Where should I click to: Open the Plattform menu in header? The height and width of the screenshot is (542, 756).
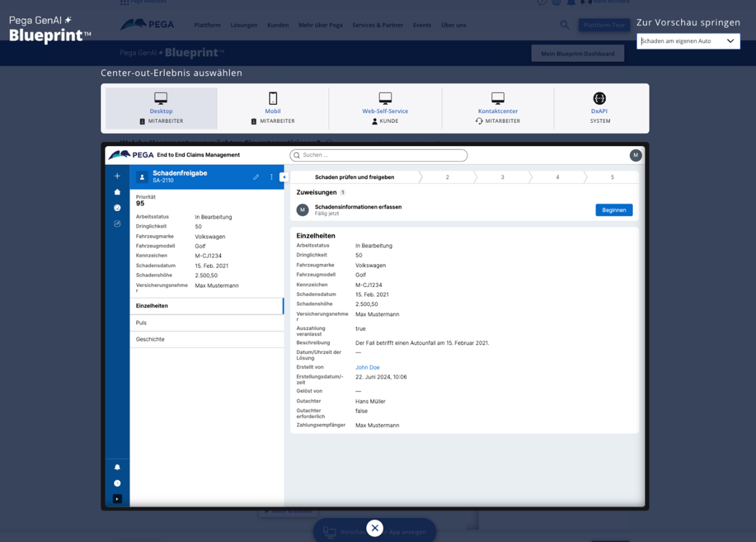[207, 25]
